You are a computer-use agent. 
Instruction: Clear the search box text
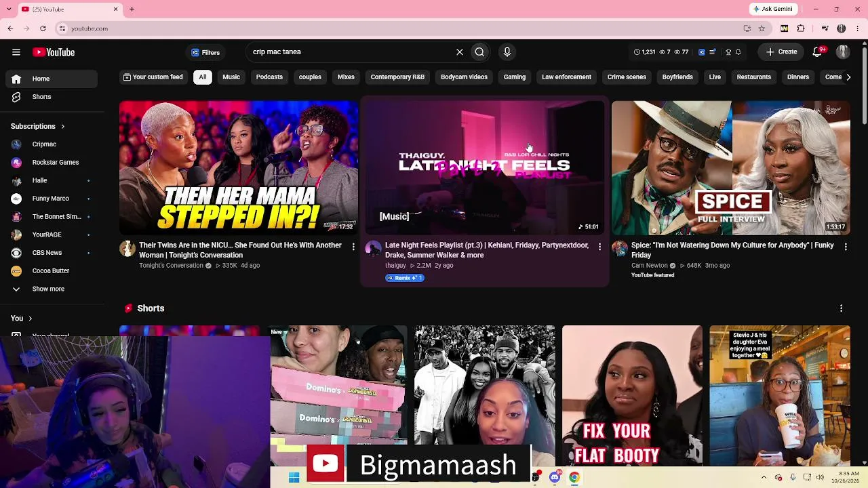pos(460,52)
